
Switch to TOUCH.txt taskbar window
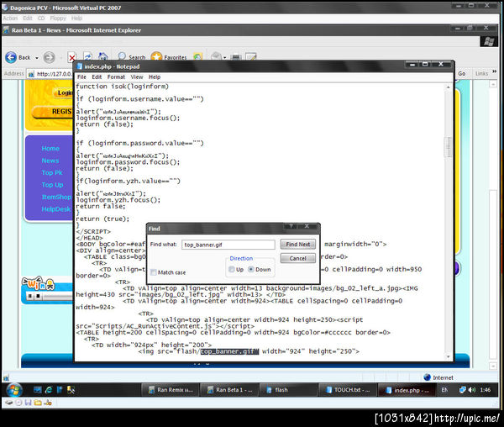click(x=347, y=390)
